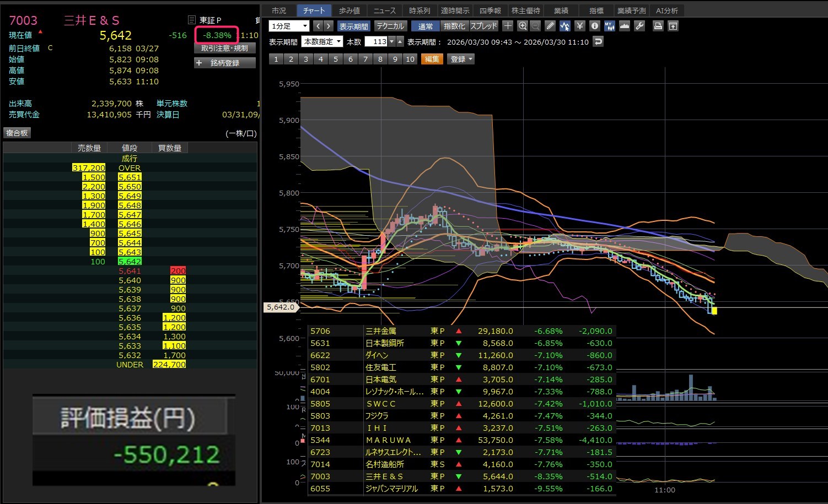Zoom in with the magnifier plus icon

click(522, 26)
